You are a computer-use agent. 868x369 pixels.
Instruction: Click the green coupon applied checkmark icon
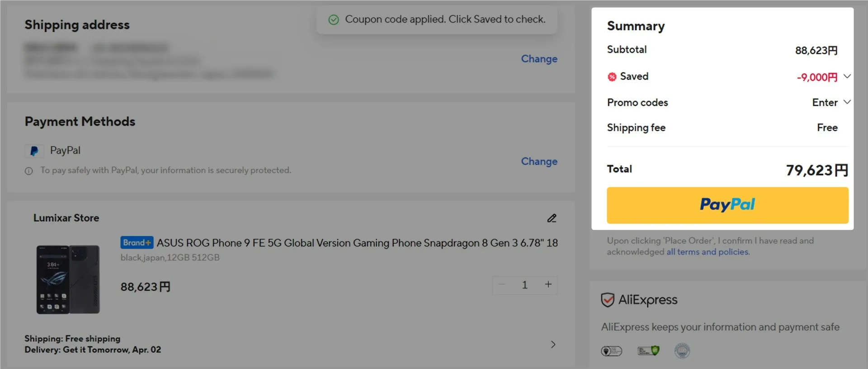pyautogui.click(x=334, y=19)
